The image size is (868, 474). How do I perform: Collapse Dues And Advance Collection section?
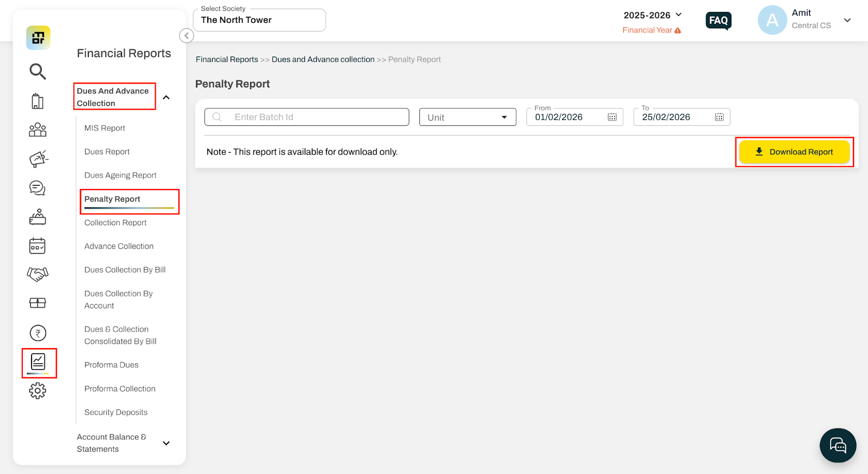click(x=167, y=97)
